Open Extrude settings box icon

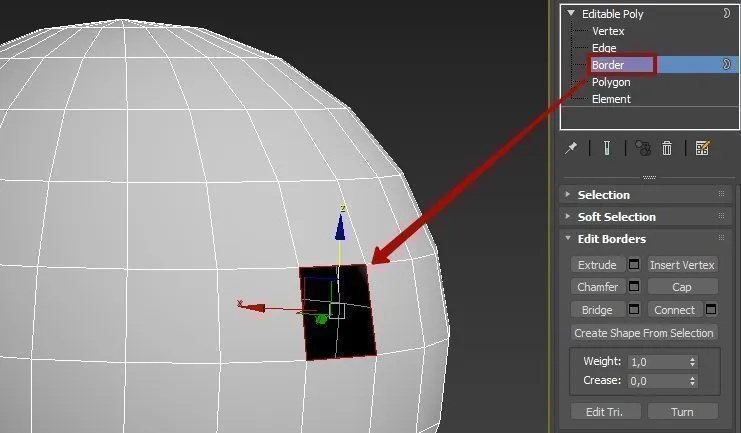pos(634,265)
